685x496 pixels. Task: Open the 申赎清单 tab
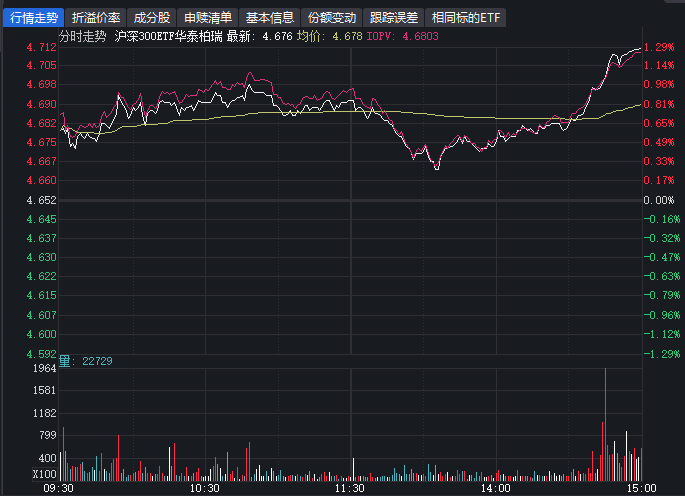click(x=208, y=18)
